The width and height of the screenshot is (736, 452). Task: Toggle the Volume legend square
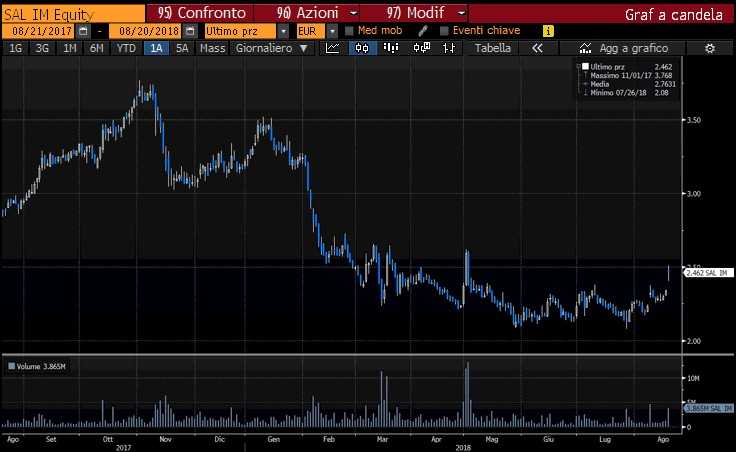pos(11,366)
